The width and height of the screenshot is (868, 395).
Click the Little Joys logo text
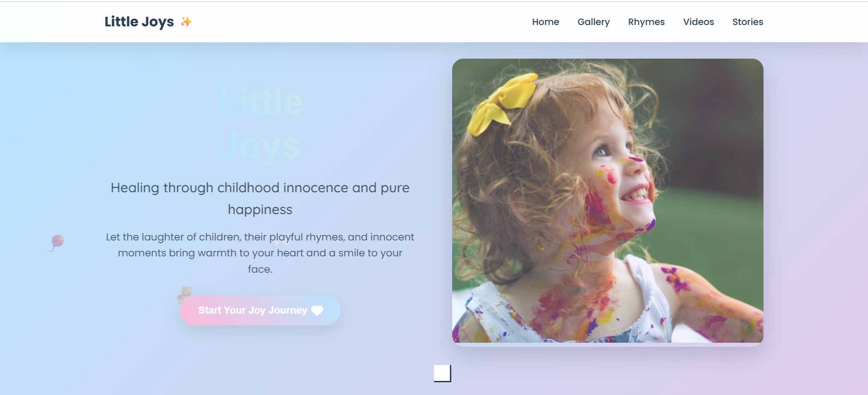139,22
